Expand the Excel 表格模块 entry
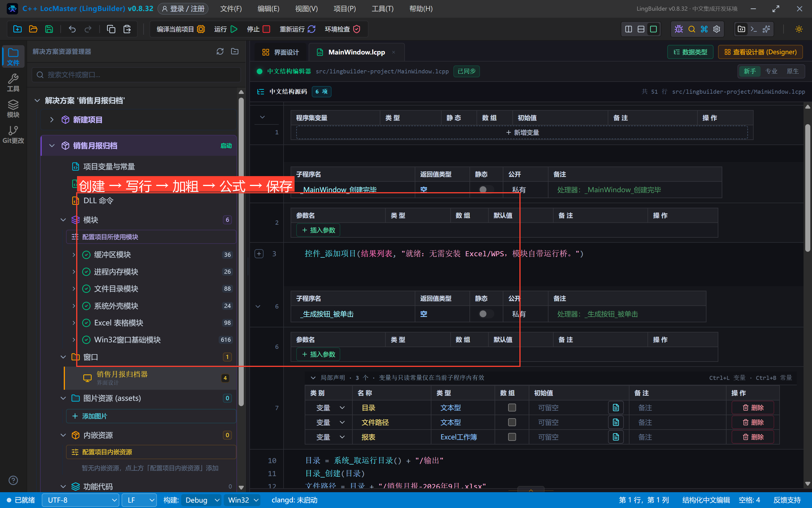Screen dimensions: 812x508 pos(74,323)
